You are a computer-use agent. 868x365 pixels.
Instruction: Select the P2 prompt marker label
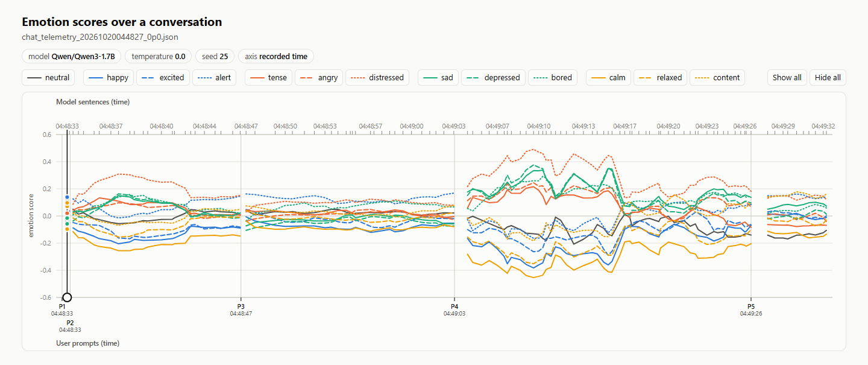(70, 323)
